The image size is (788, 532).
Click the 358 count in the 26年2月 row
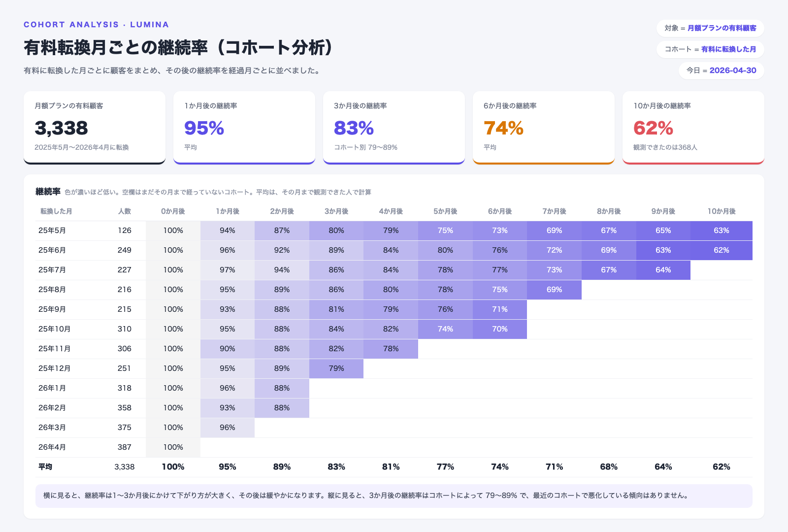pos(125,408)
